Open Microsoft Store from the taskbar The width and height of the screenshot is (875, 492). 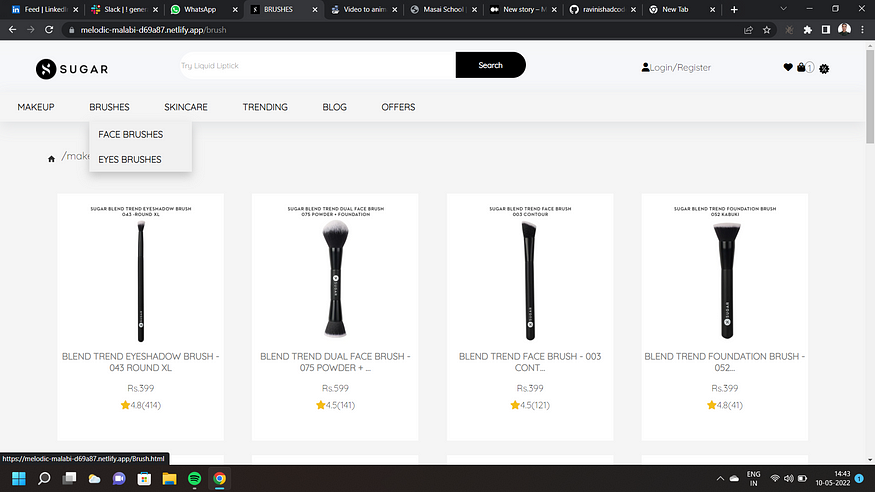click(144, 479)
